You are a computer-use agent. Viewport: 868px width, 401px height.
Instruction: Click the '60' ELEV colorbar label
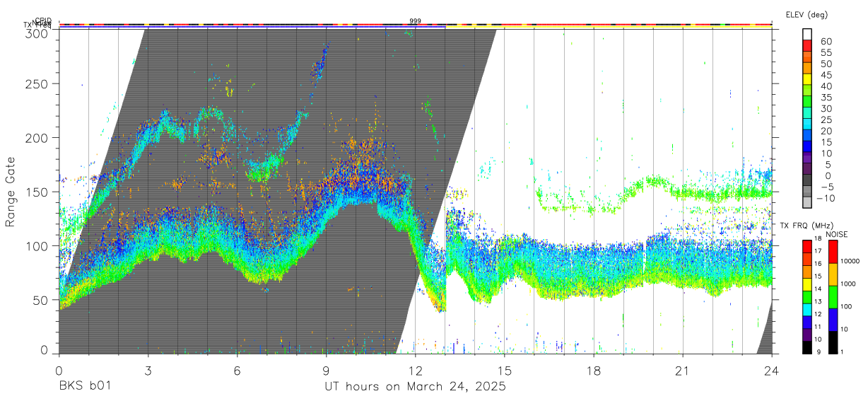point(826,42)
